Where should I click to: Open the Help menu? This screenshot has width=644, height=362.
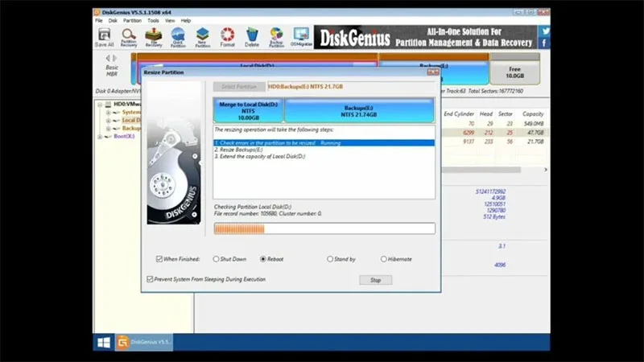[x=186, y=21]
